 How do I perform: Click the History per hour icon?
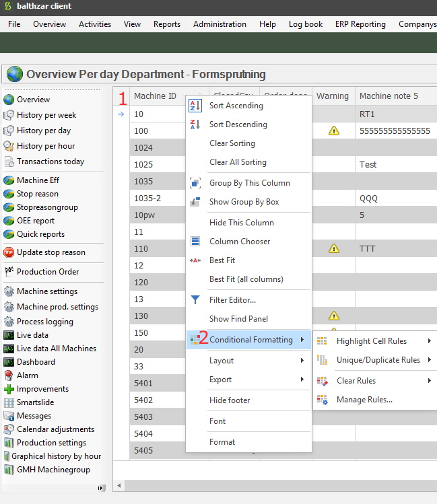(9, 146)
